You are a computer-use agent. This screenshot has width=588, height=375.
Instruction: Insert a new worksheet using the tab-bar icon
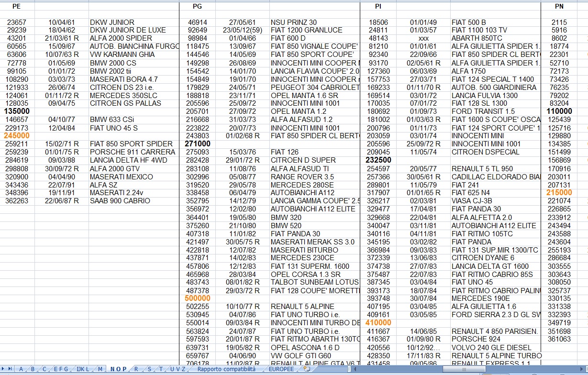click(307, 369)
